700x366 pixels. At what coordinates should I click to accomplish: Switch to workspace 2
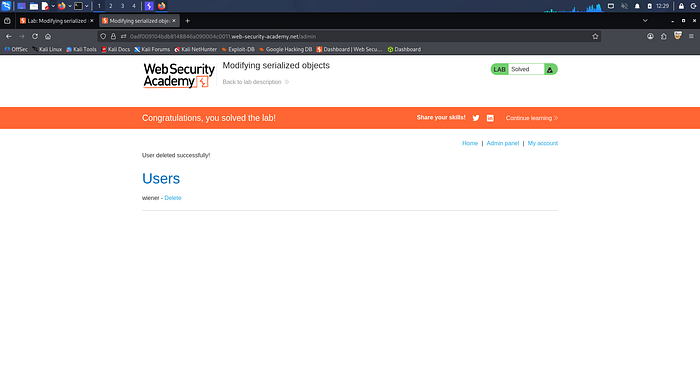[x=111, y=6]
